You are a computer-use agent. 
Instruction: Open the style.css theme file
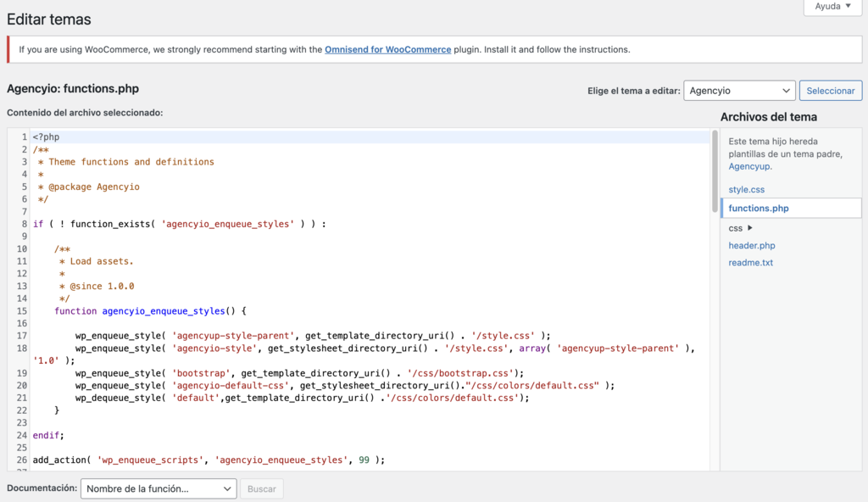(x=745, y=189)
